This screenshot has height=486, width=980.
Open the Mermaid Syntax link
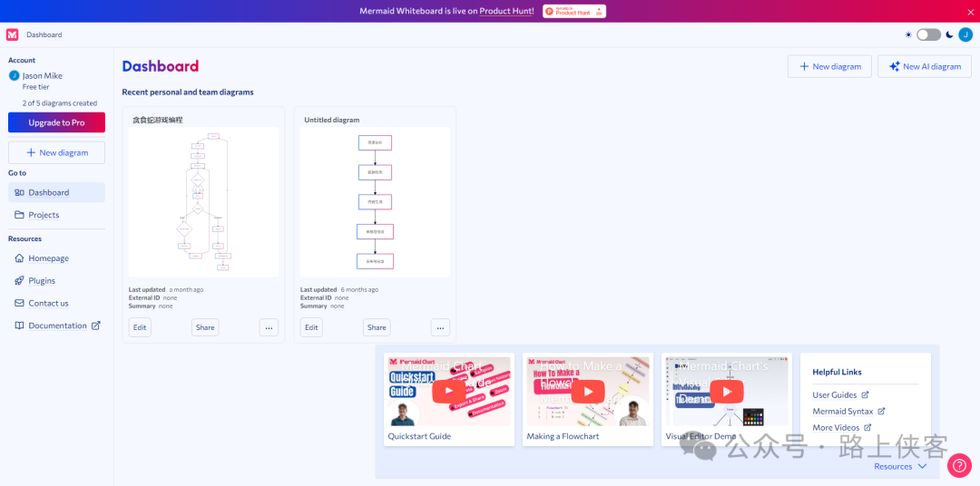pos(842,411)
